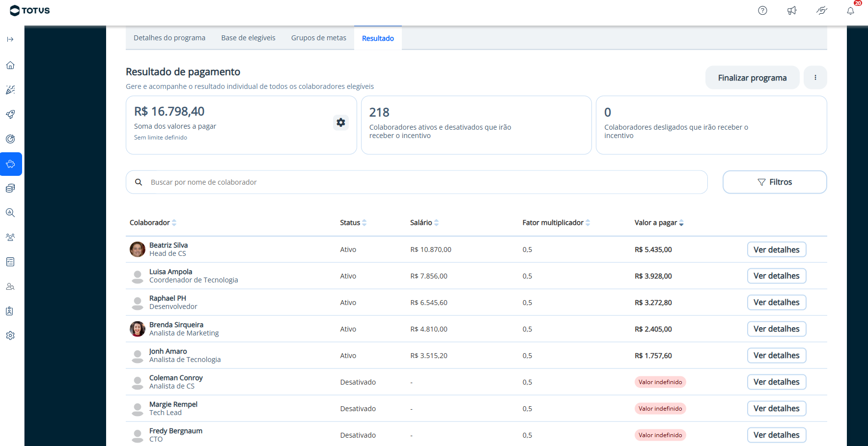Open the sidebar settings gear icon
868x446 pixels.
(10, 335)
